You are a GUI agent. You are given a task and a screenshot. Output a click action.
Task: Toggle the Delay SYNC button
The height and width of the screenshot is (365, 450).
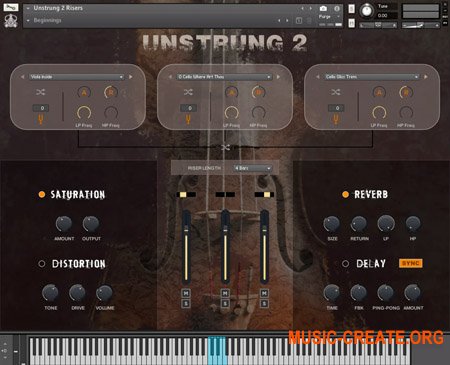tap(410, 263)
